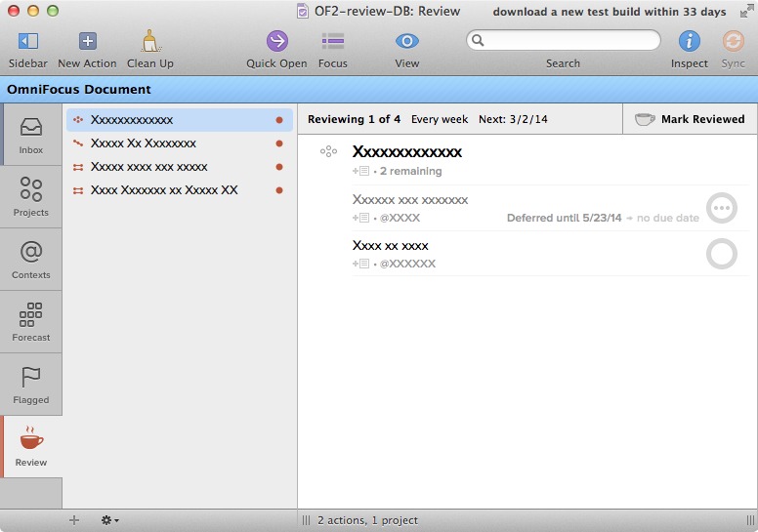Select the Review perspective tab

31,446
